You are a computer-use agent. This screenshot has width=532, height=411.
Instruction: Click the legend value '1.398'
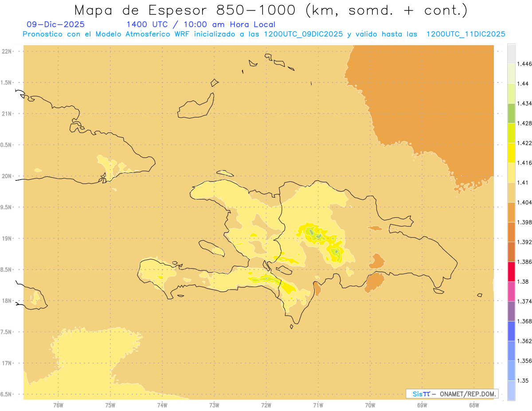[x=524, y=222]
